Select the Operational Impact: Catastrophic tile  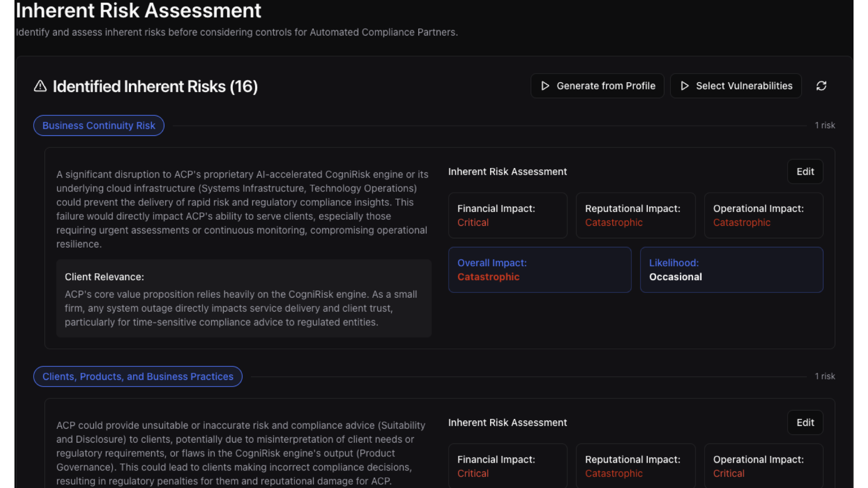(763, 216)
